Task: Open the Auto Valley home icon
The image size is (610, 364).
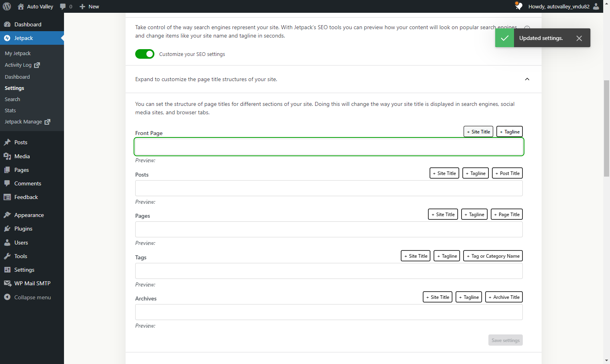Action: [x=21, y=6]
